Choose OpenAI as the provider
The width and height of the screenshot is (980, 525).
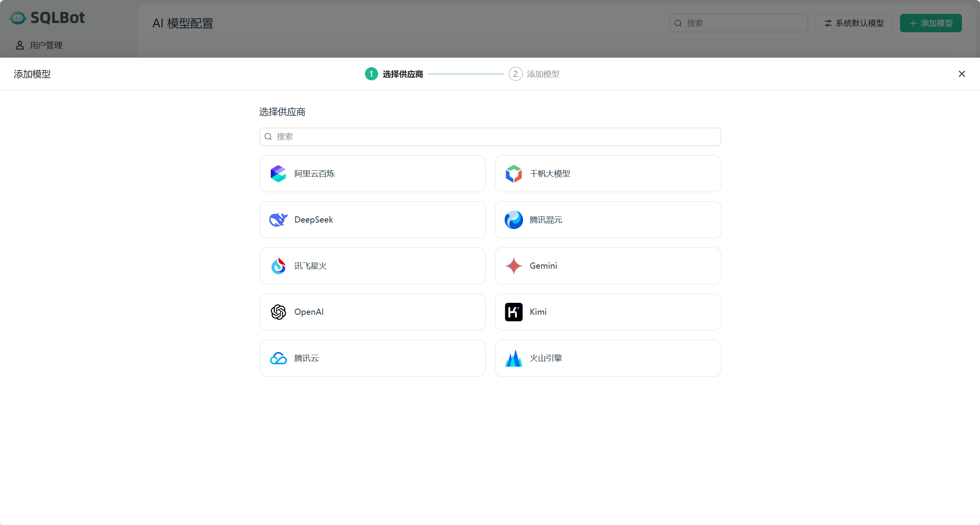pyautogui.click(x=372, y=312)
